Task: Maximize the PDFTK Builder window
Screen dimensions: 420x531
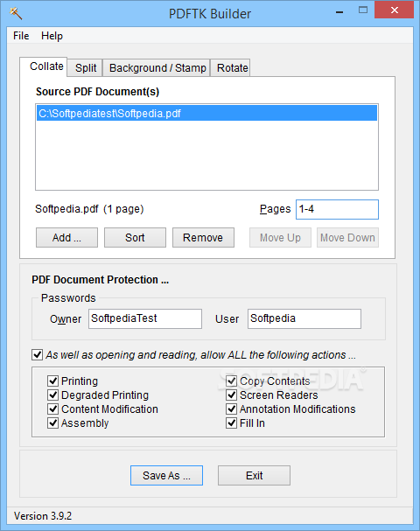Action: coord(363,10)
